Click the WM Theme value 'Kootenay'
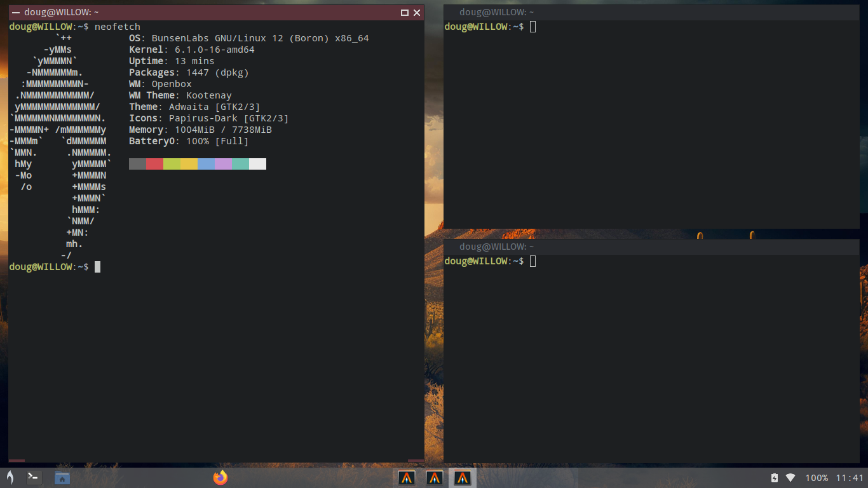This screenshot has height=488, width=868. coord(209,95)
